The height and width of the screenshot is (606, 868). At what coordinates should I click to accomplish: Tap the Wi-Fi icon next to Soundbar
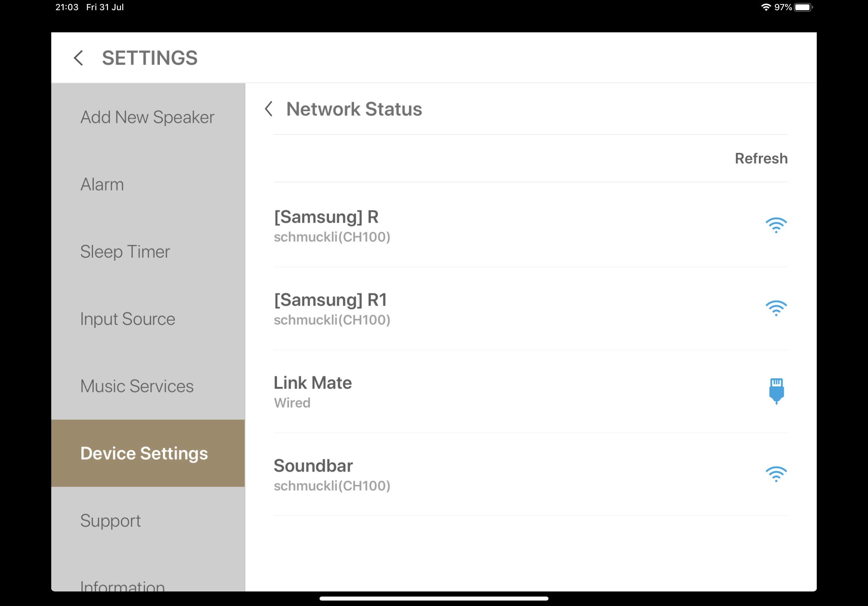(x=776, y=473)
